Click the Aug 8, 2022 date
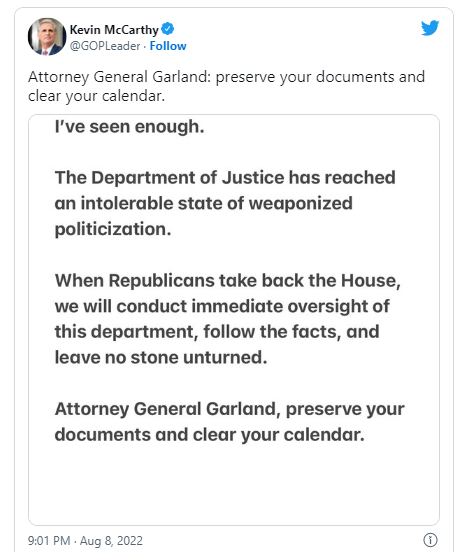 (x=111, y=540)
